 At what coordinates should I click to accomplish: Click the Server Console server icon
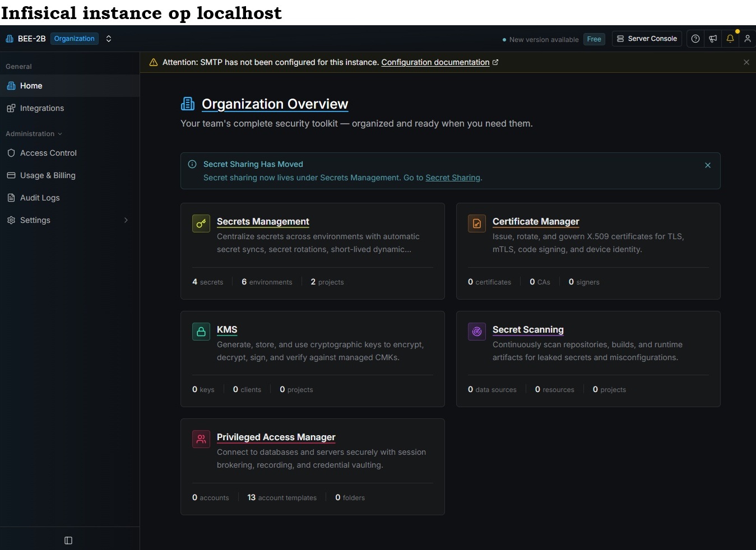(620, 39)
